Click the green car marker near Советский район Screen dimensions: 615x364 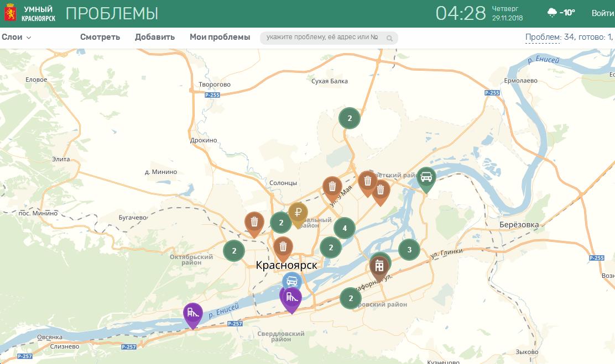426,178
